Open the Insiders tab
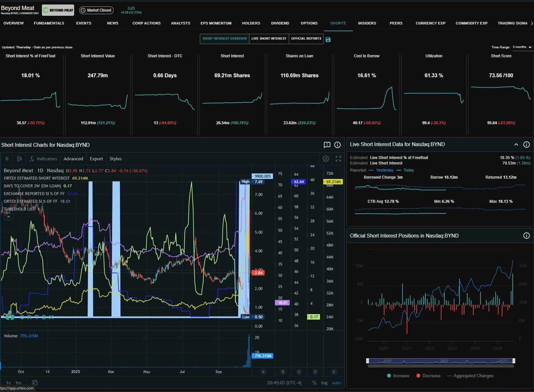The height and width of the screenshot is (392, 534). coord(367,23)
